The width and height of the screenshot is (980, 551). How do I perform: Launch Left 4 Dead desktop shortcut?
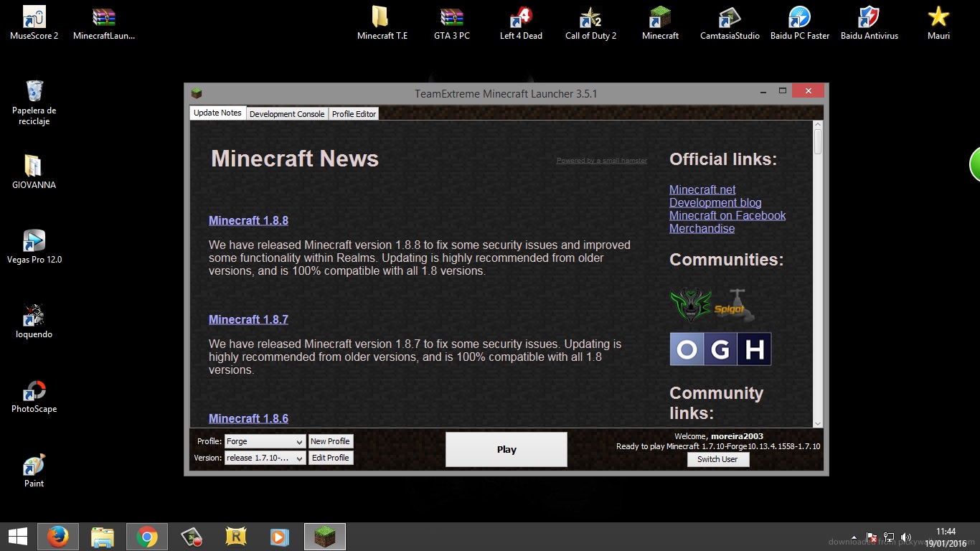click(x=521, y=22)
